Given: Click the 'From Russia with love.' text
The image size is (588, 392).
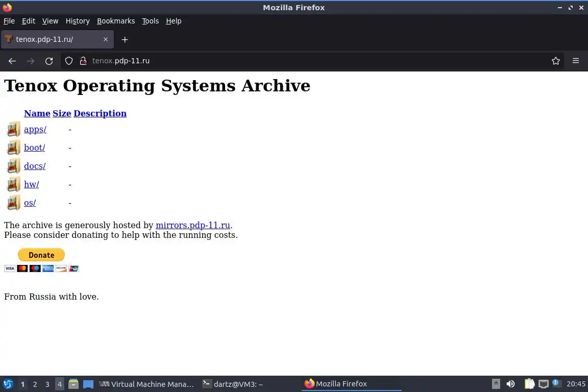Looking at the screenshot, I should coord(52,297).
